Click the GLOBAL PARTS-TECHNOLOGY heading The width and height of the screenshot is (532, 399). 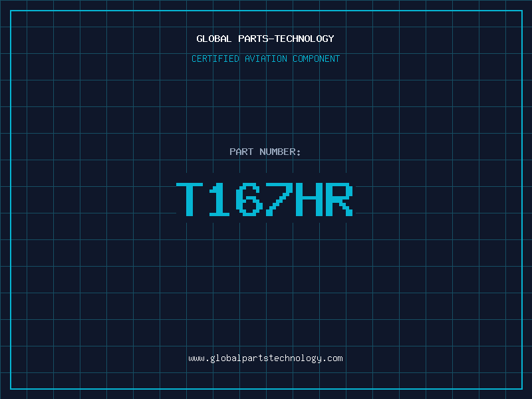(x=265, y=39)
